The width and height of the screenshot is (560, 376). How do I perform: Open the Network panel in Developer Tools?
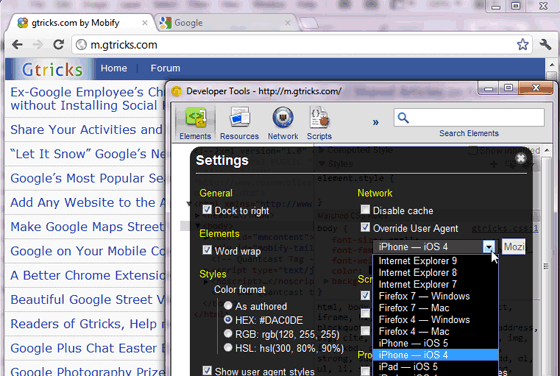click(283, 123)
